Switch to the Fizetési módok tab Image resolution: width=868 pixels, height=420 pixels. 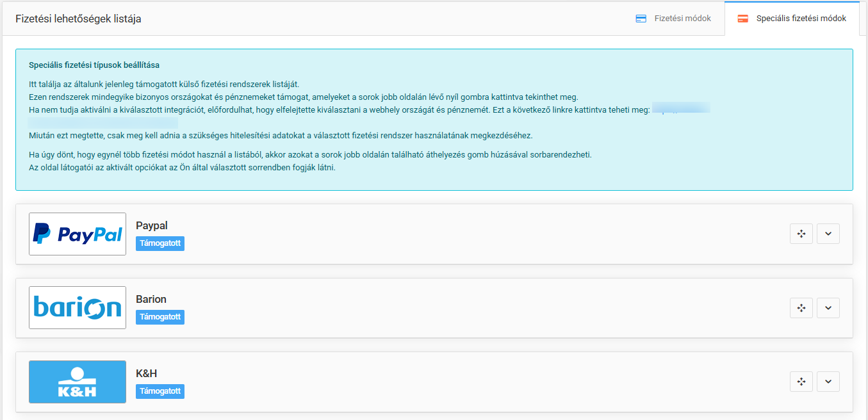pos(674,19)
